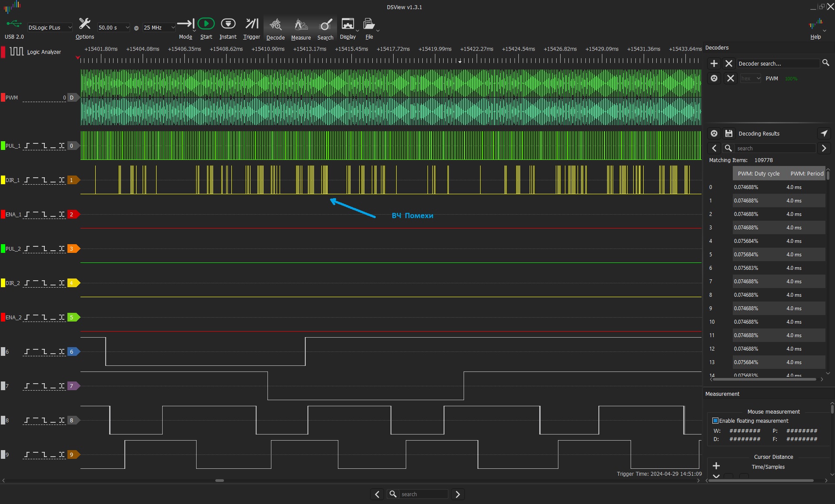The height and width of the screenshot is (504, 835).
Task: Select rising edge trigger for PUL_1
Action: click(x=27, y=146)
